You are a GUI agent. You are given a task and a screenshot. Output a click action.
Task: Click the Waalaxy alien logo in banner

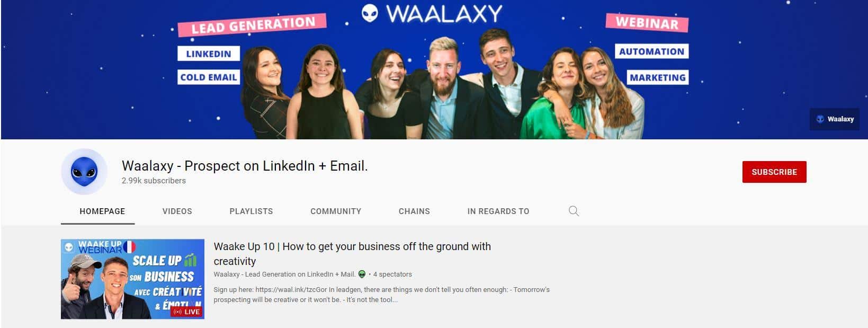[370, 13]
